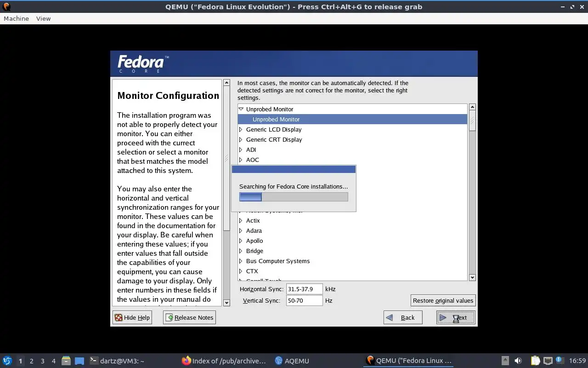Open the Release Notes
The width and height of the screenshot is (588, 368).
189,317
